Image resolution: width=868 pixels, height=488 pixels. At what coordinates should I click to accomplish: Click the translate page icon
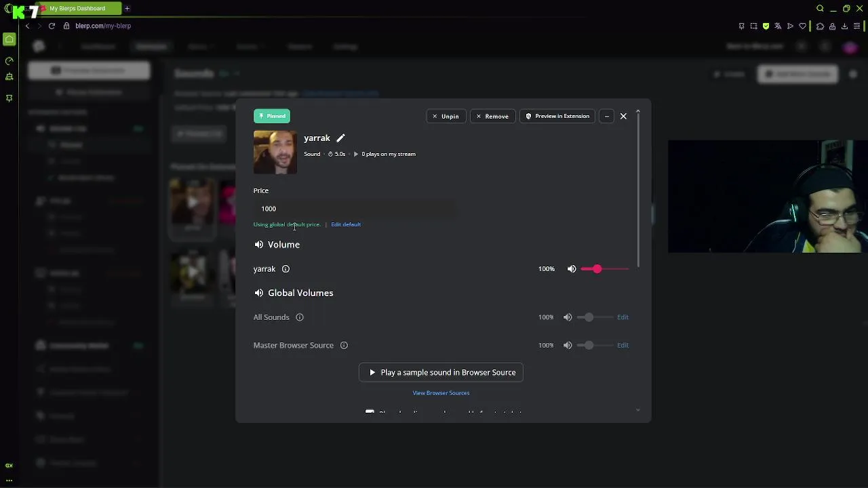tap(778, 26)
